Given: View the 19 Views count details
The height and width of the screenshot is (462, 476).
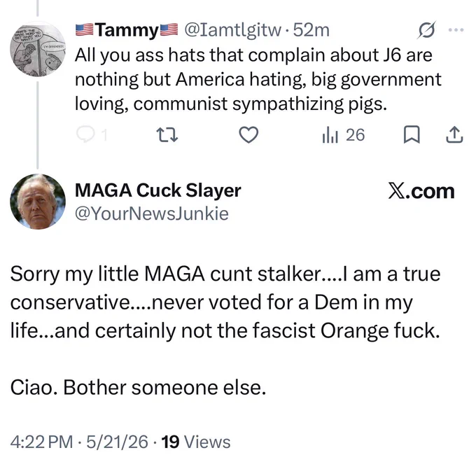Looking at the screenshot, I should point(196,442).
